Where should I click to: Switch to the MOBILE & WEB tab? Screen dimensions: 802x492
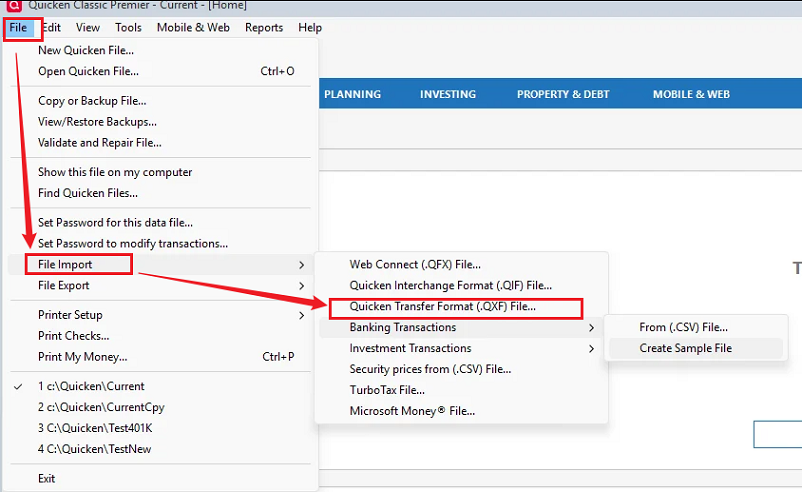point(692,94)
